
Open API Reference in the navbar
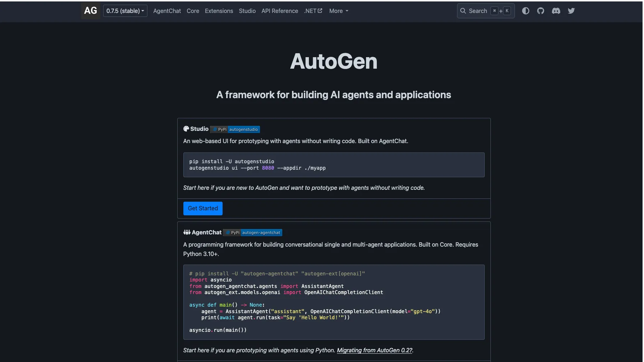280,11
